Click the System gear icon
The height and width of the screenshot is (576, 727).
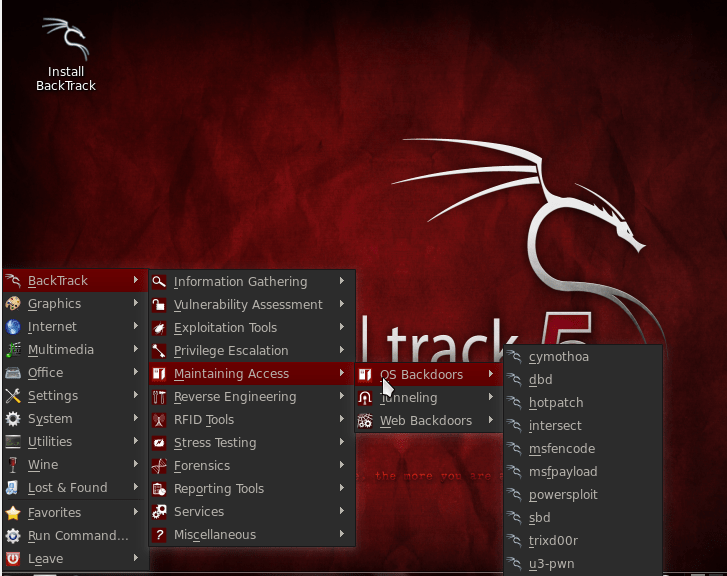coord(13,419)
